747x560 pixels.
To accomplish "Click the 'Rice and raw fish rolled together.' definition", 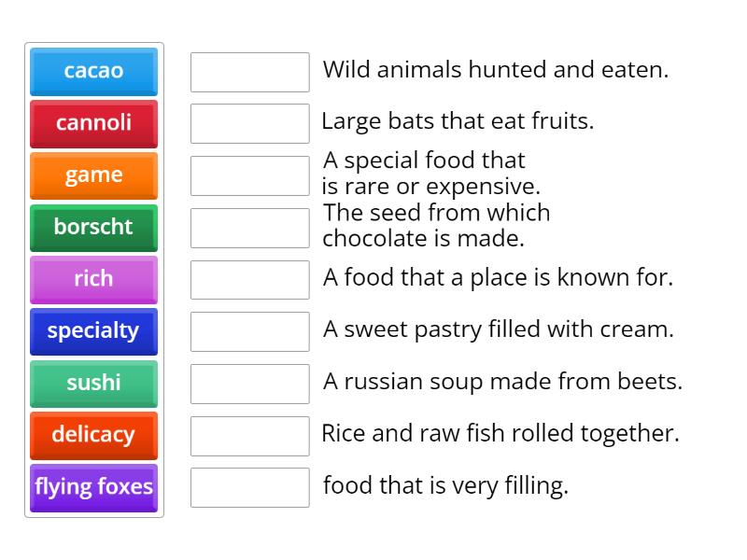I will 500,433.
